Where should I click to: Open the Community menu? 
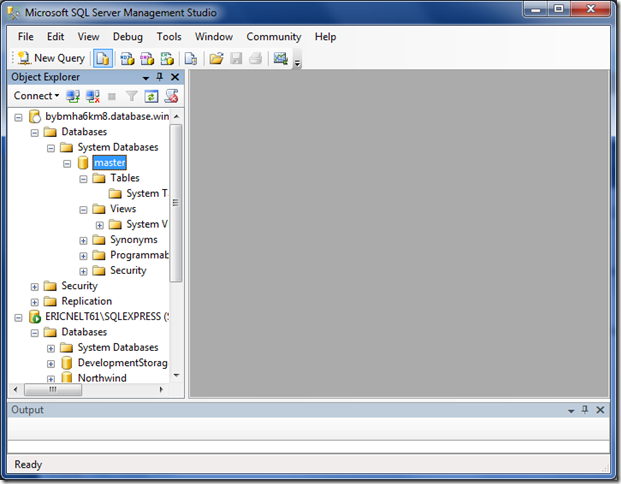click(274, 37)
